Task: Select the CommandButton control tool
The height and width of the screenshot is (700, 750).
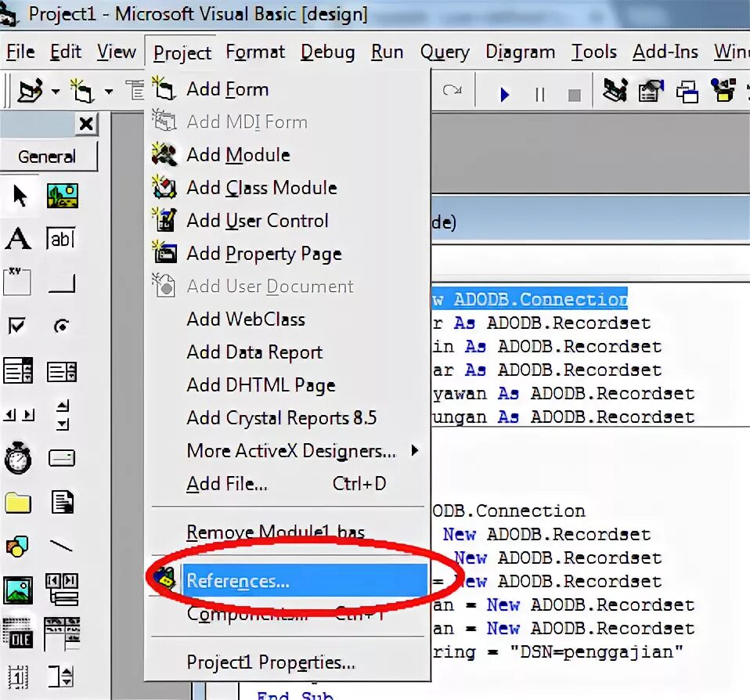Action: 62,283
